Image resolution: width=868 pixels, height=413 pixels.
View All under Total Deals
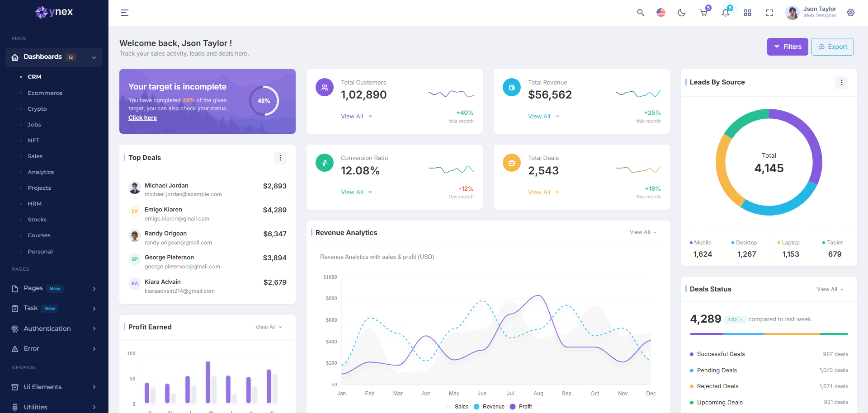[x=543, y=192]
